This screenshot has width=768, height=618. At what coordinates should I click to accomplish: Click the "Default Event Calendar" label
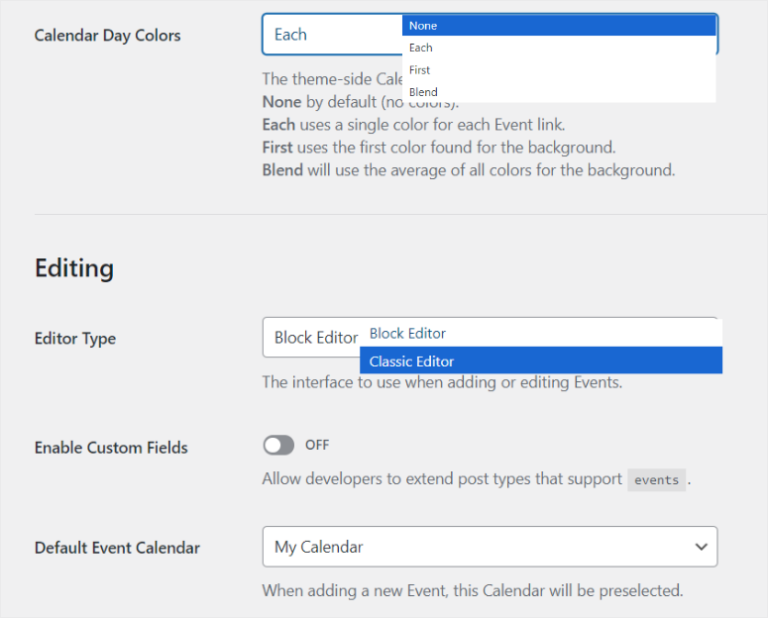click(117, 548)
